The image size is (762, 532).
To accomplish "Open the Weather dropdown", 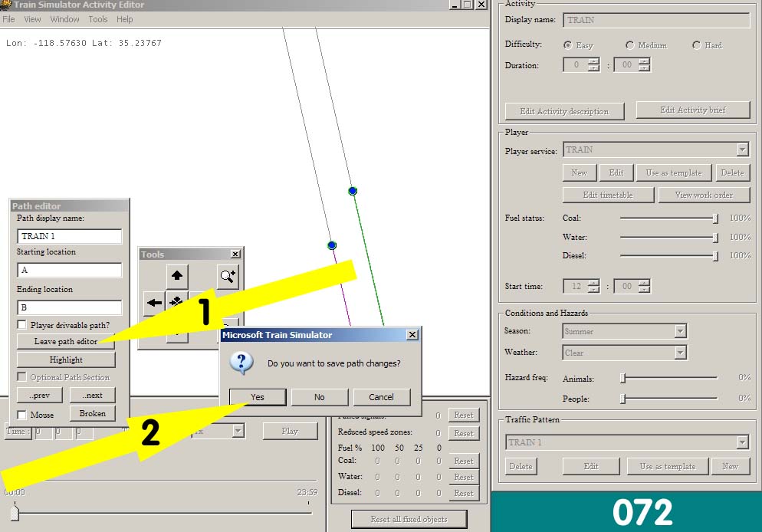I will coord(681,353).
